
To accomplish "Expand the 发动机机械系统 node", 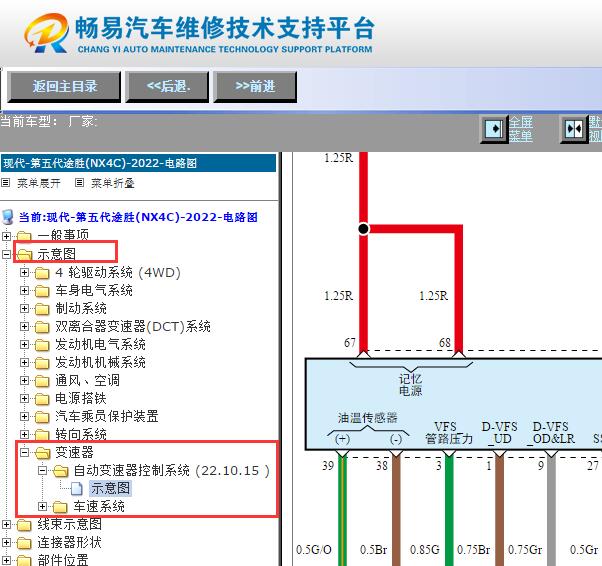I will (x=24, y=362).
